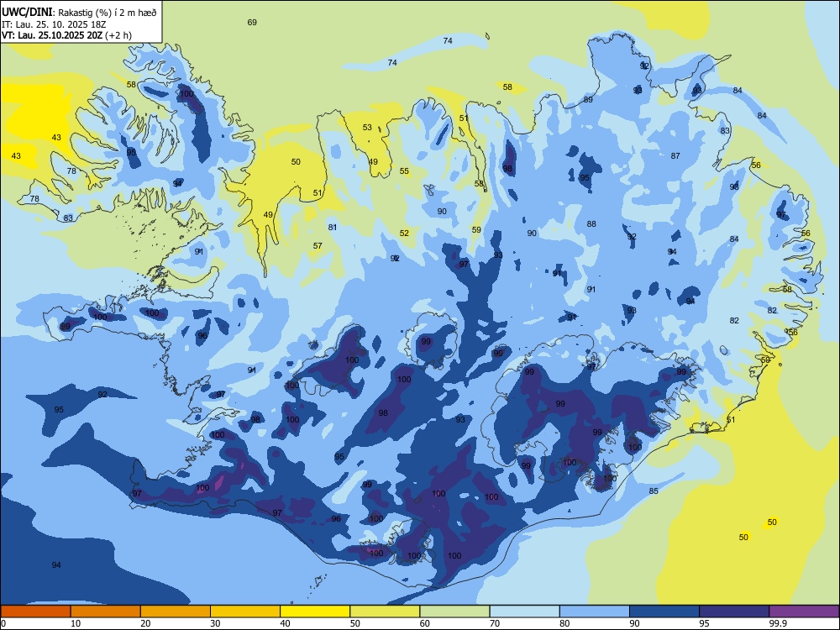Click the pale yellow 50–60 legend swatch
840x630 pixels.
click(385, 612)
